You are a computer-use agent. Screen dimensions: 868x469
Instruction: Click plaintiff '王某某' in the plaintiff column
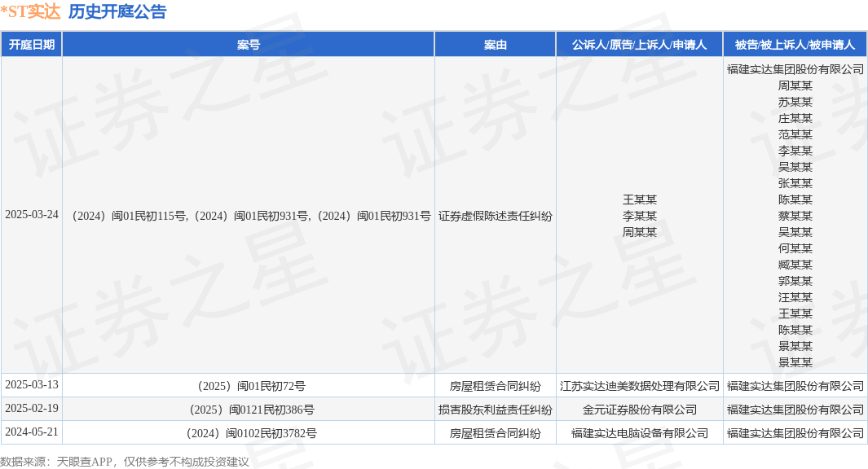click(639, 199)
